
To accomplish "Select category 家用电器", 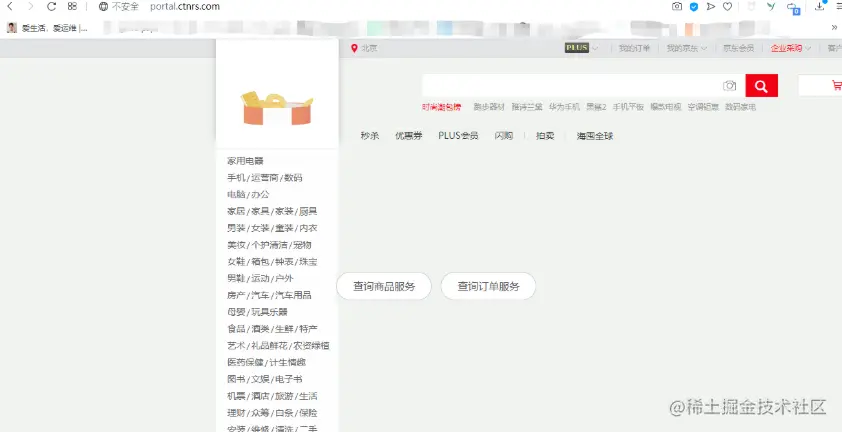I will [x=245, y=161].
